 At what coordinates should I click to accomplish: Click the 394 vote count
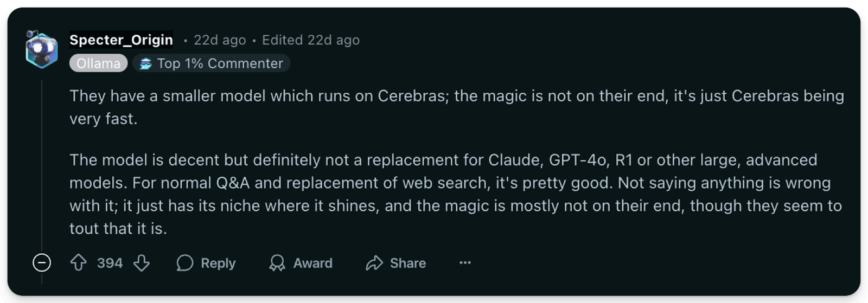coord(110,263)
